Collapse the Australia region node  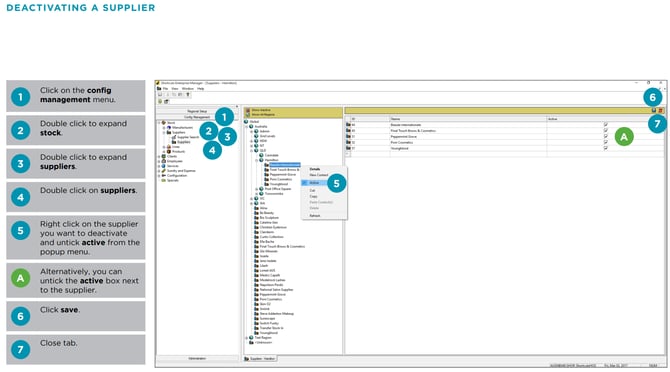247,126
